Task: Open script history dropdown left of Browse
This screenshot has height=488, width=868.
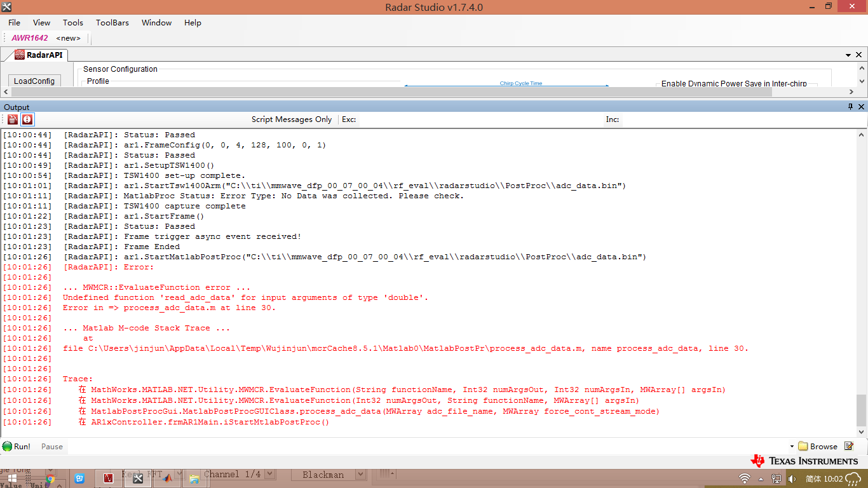Action: point(792,447)
